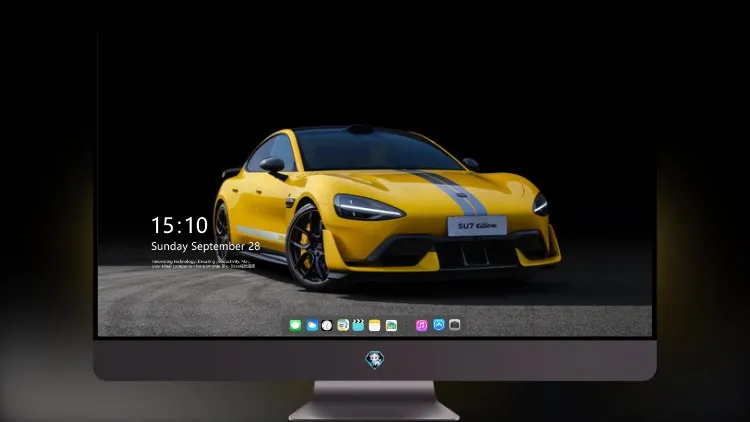Open the magnifier document app in dock
This screenshot has width=750, height=422.
[x=342, y=325]
